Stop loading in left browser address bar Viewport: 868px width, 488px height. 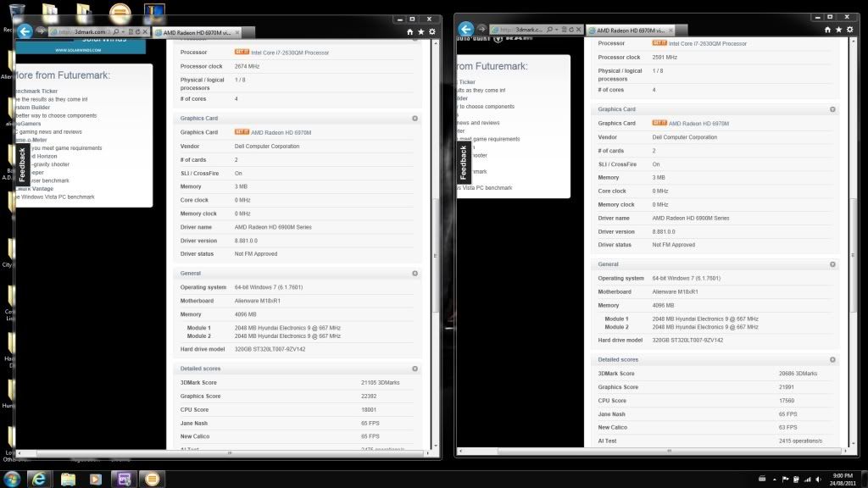[145, 32]
